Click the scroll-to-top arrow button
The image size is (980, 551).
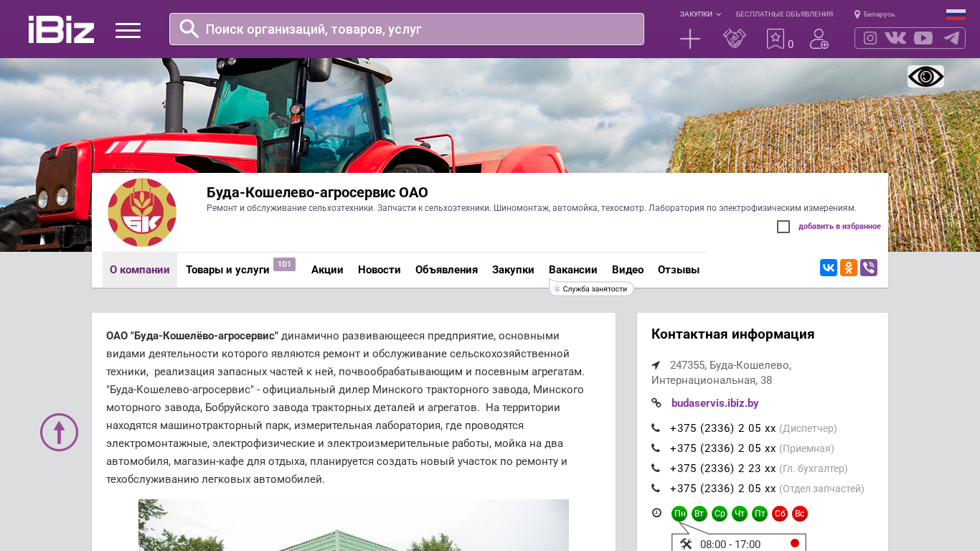(x=59, y=432)
